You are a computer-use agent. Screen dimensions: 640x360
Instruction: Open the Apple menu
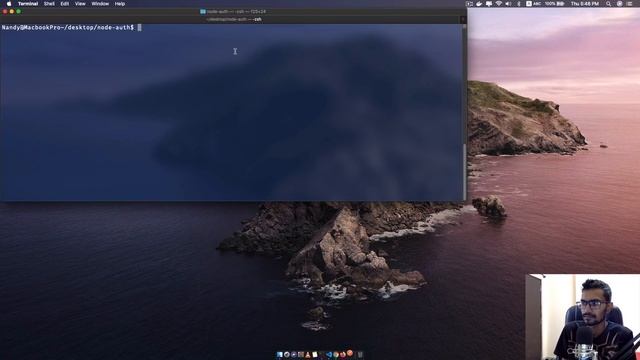9,4
